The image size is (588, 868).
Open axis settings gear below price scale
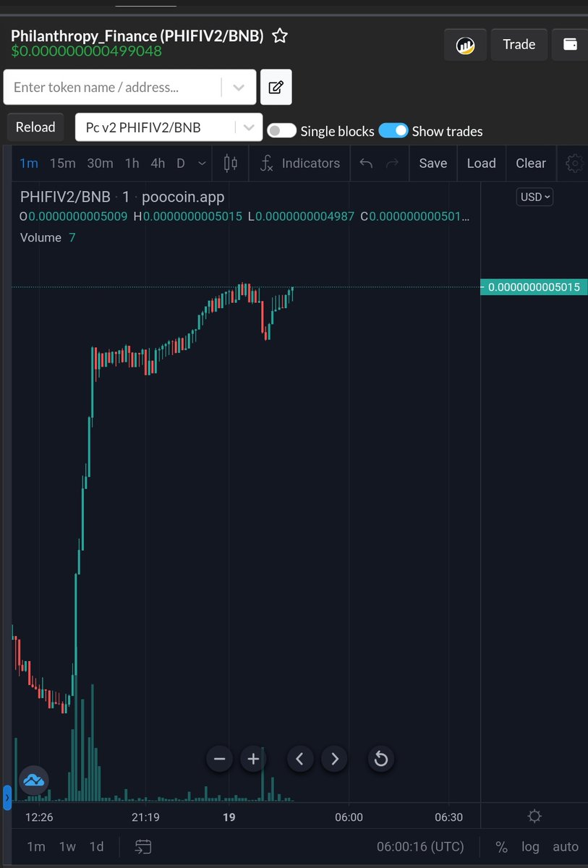pyautogui.click(x=534, y=816)
